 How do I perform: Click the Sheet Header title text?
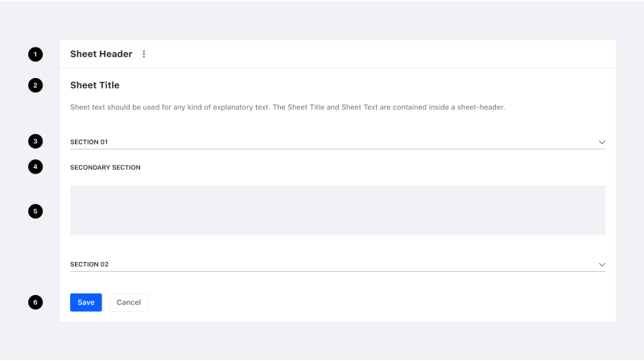[x=101, y=54]
